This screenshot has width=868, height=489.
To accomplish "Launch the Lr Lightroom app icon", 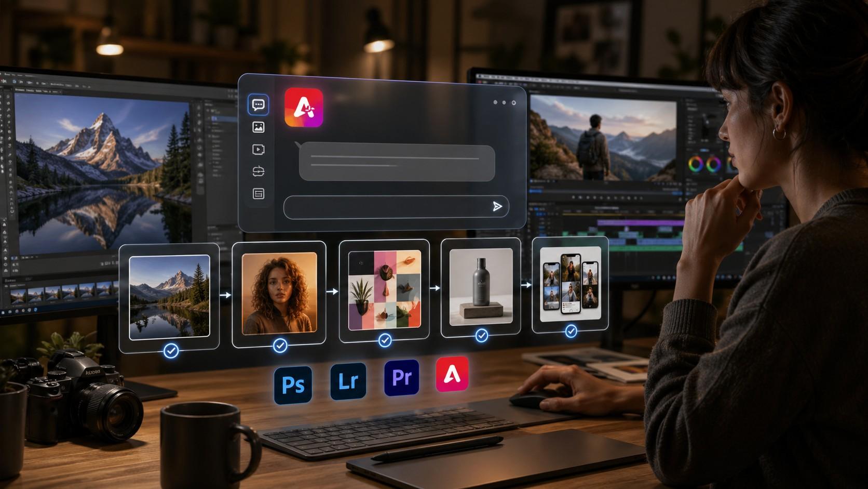I will 348,381.
